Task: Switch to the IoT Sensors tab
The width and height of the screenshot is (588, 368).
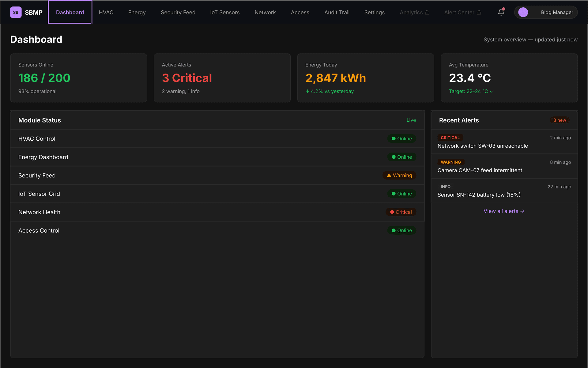Action: (225, 12)
